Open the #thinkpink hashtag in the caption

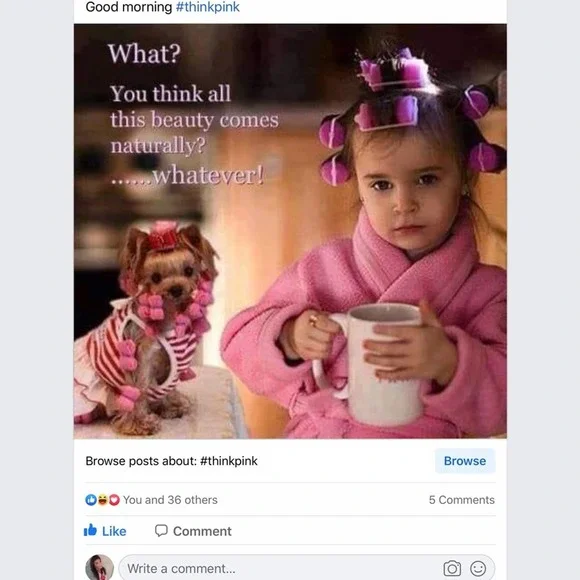[208, 7]
